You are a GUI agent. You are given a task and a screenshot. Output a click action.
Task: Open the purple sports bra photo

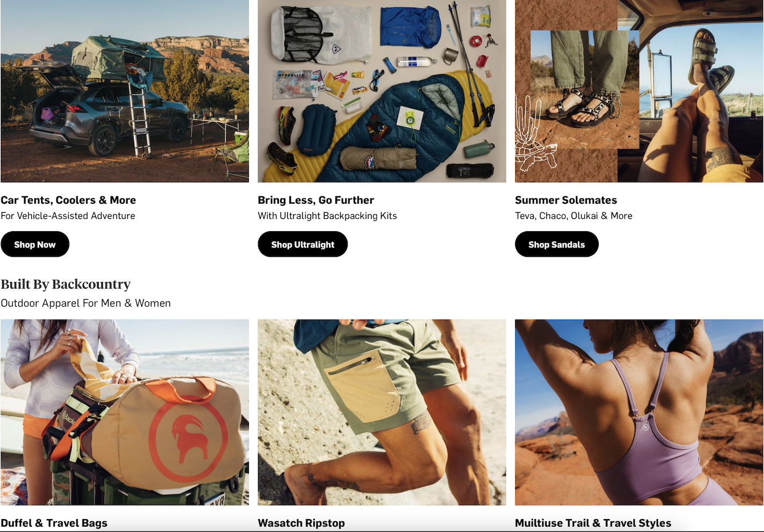[639, 412]
